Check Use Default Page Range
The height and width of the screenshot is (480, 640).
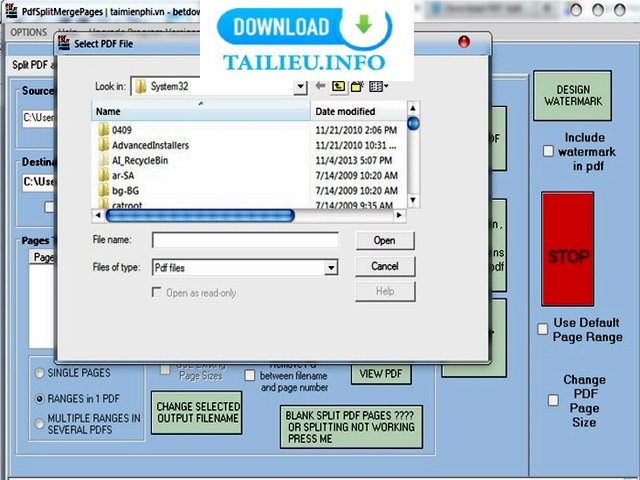pyautogui.click(x=542, y=329)
